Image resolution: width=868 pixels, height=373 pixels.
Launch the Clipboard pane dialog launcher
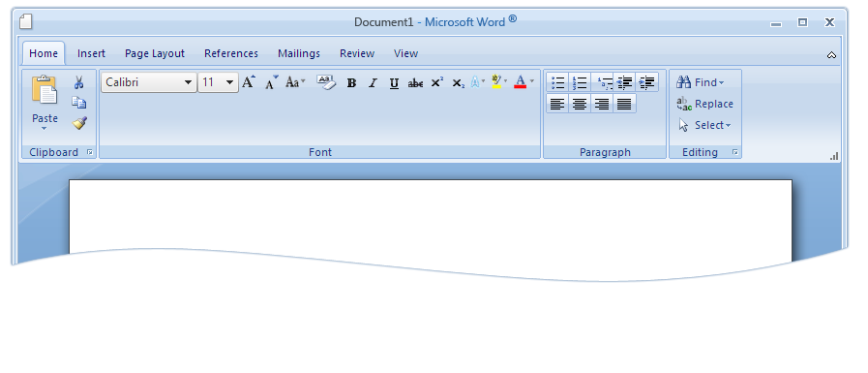click(90, 152)
